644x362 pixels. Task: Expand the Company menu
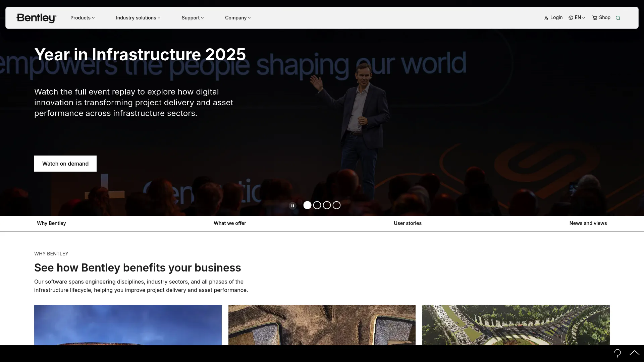[238, 18]
